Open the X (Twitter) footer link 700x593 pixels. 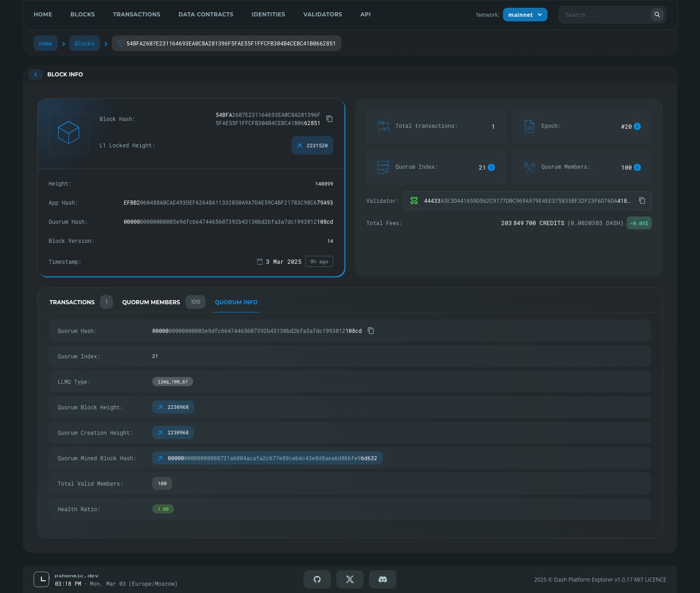coord(350,579)
